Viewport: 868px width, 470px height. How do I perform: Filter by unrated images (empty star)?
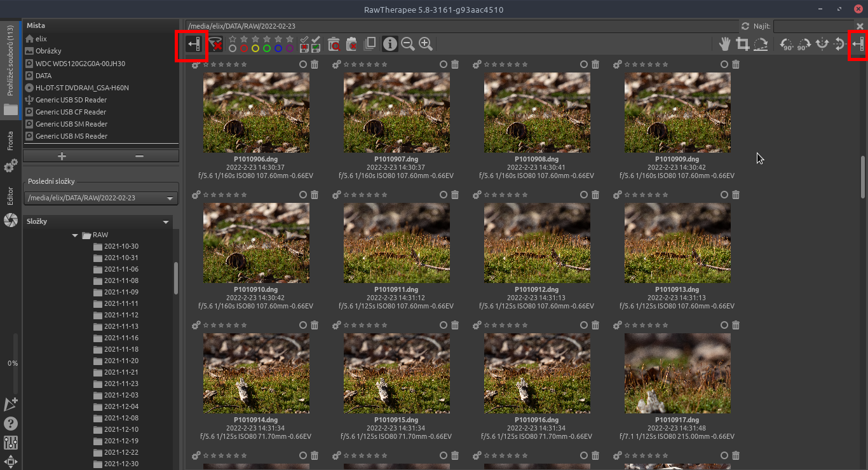pyautogui.click(x=233, y=39)
